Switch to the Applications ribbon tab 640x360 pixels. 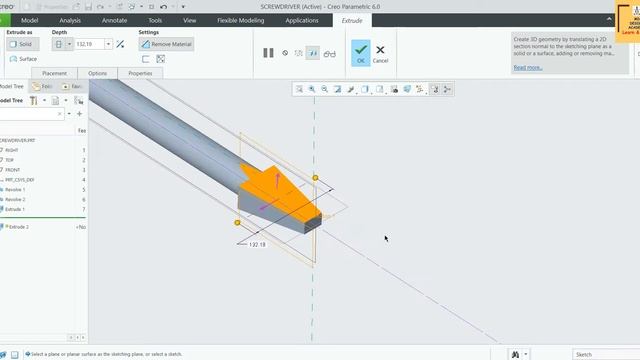(302, 20)
